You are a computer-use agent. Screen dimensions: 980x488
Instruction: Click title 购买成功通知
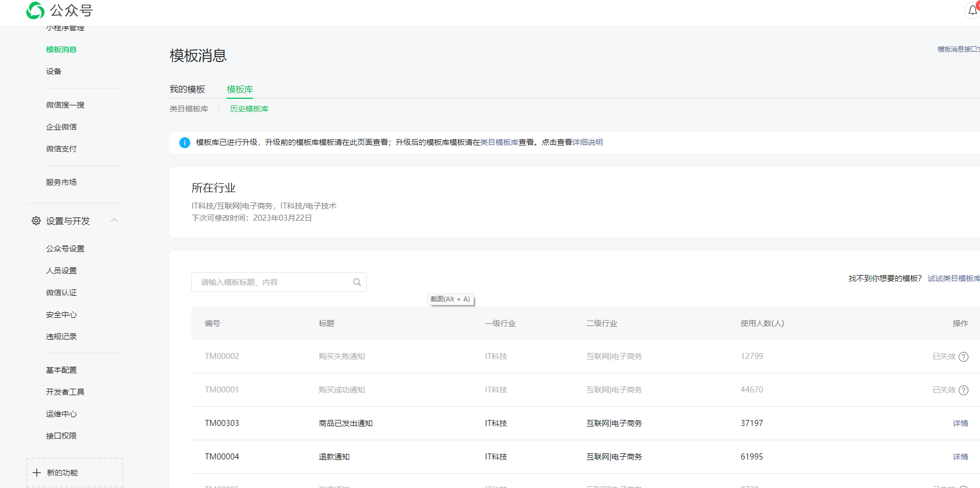(x=342, y=390)
